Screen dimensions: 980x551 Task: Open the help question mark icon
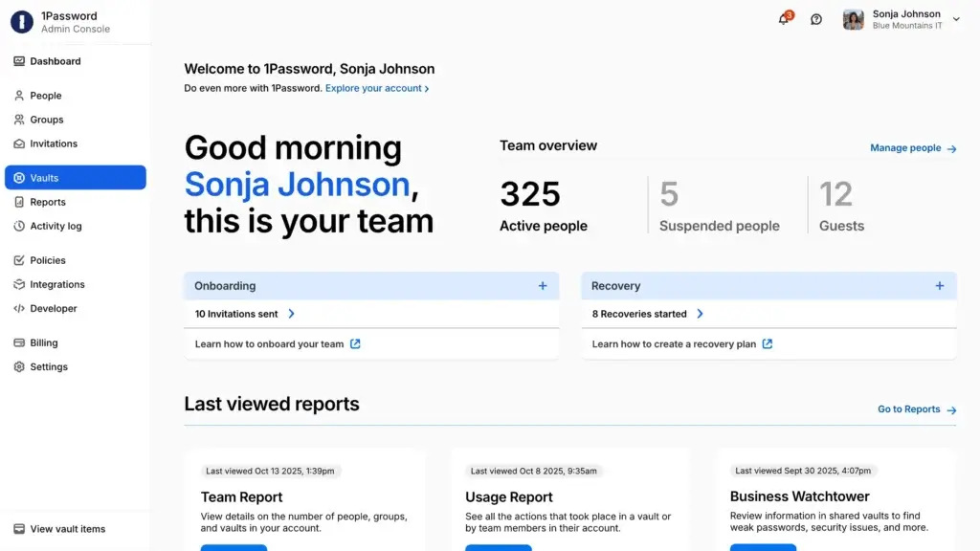[x=816, y=19]
